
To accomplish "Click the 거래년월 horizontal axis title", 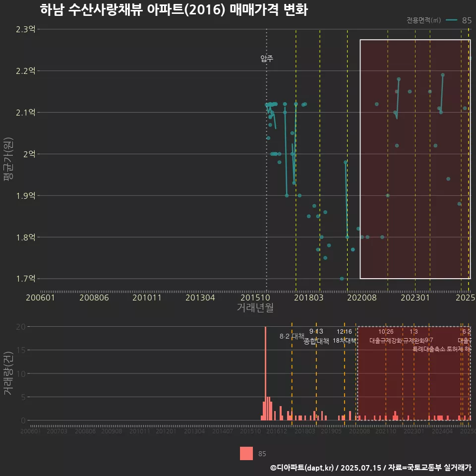I will (x=255, y=307).
